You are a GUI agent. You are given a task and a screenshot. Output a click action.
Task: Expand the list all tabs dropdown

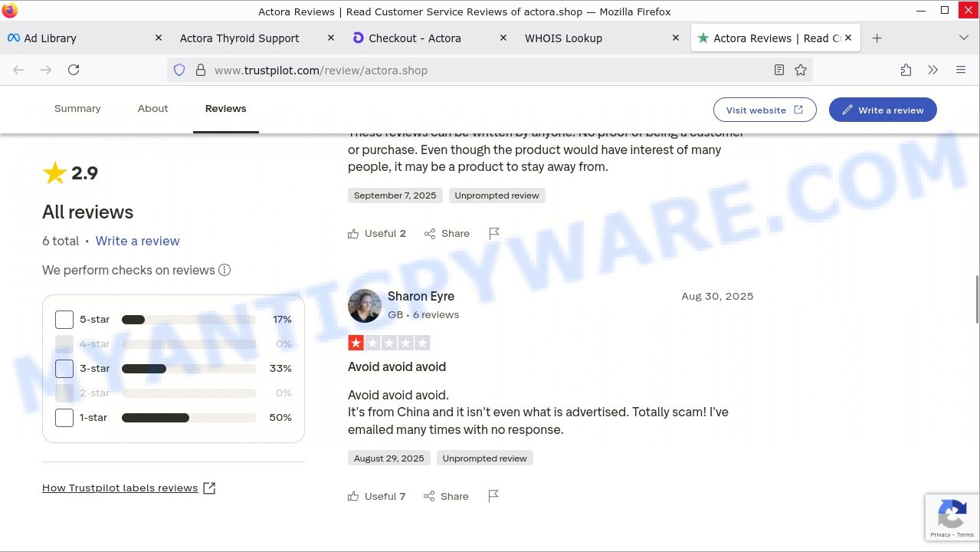(963, 38)
